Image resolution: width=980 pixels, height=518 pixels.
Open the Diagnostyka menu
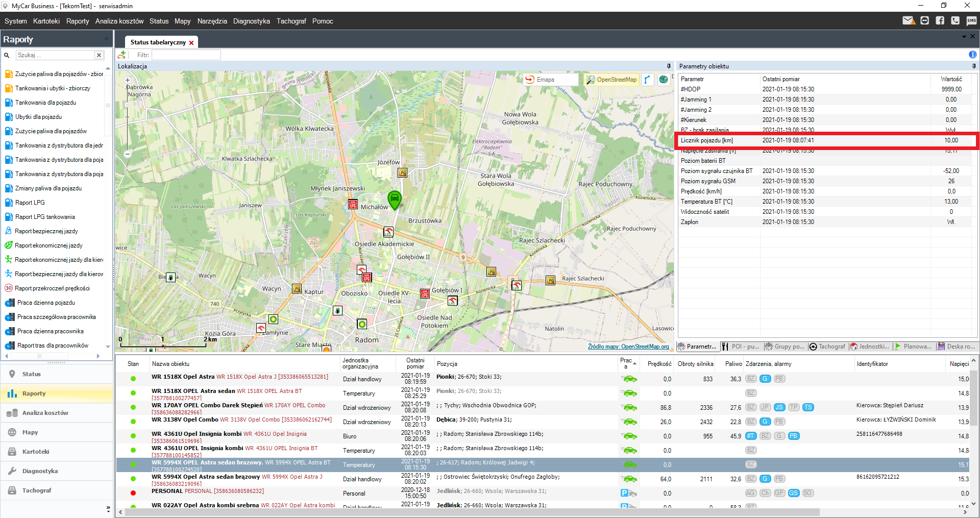click(251, 21)
